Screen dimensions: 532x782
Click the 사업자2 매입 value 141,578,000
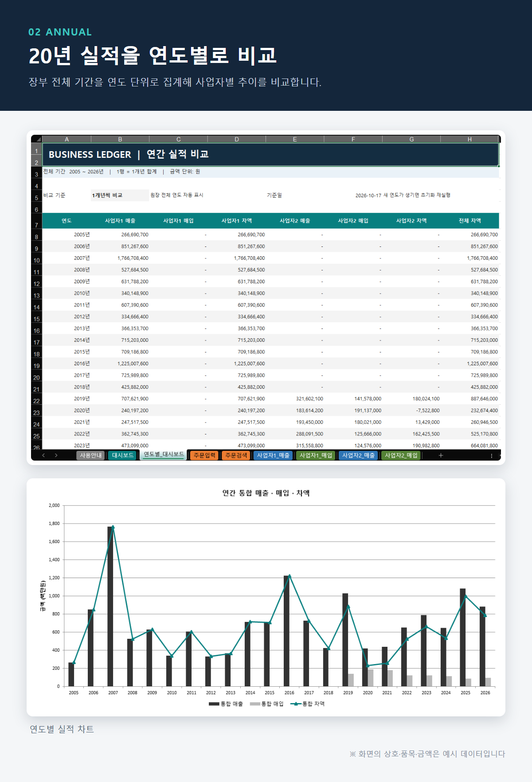(353, 399)
